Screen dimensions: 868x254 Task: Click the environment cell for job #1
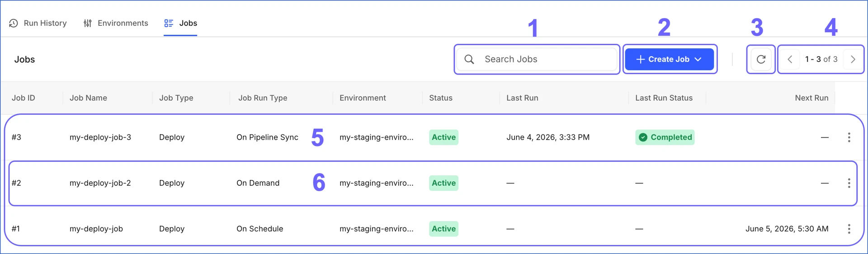376,229
